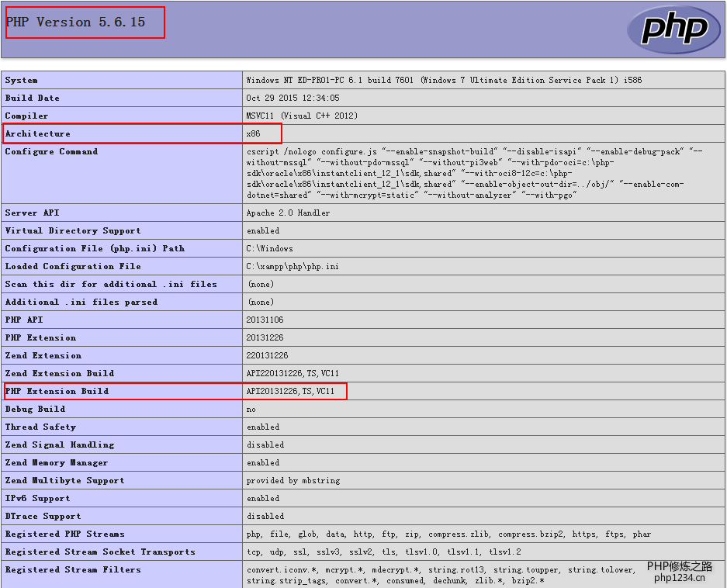Click the PHP logo image
The image size is (727, 588).
pyautogui.click(x=675, y=29)
